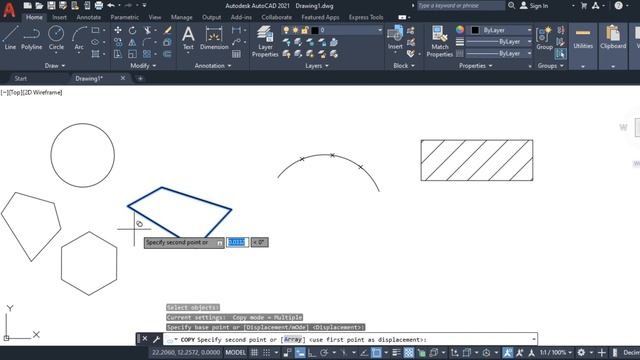The height and width of the screenshot is (360, 640).
Task: Select the Circle tool
Action: pos(56,38)
